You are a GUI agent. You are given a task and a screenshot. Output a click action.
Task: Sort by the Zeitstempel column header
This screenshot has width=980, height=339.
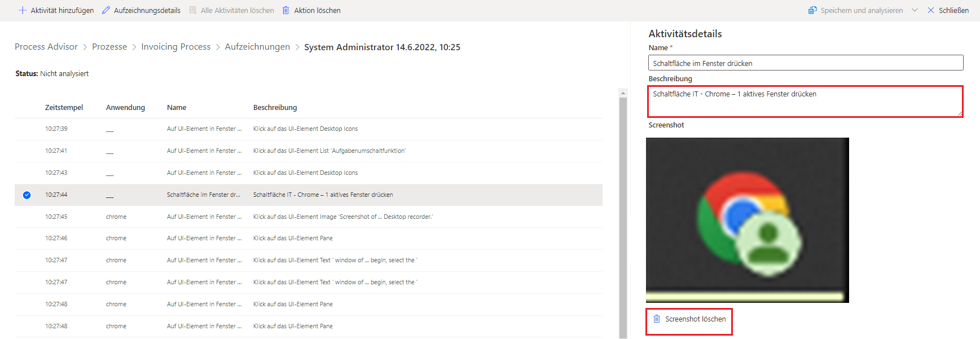tap(64, 107)
